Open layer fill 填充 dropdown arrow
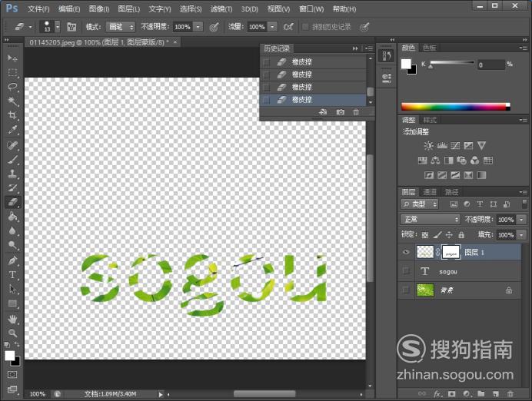 pyautogui.click(x=521, y=234)
